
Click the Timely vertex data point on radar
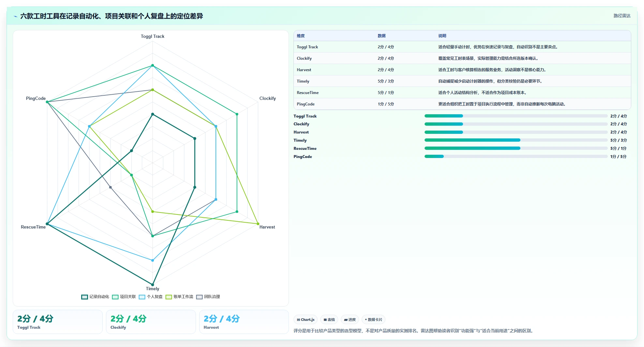pos(152,285)
